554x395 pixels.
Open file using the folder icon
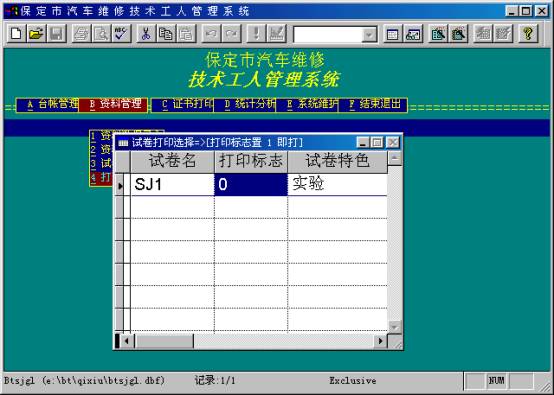pos(36,34)
